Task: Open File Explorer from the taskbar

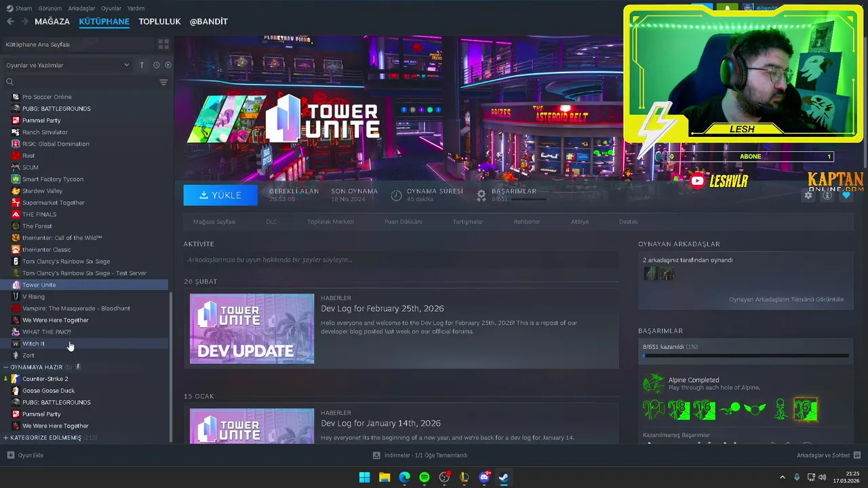Action: tap(384, 477)
